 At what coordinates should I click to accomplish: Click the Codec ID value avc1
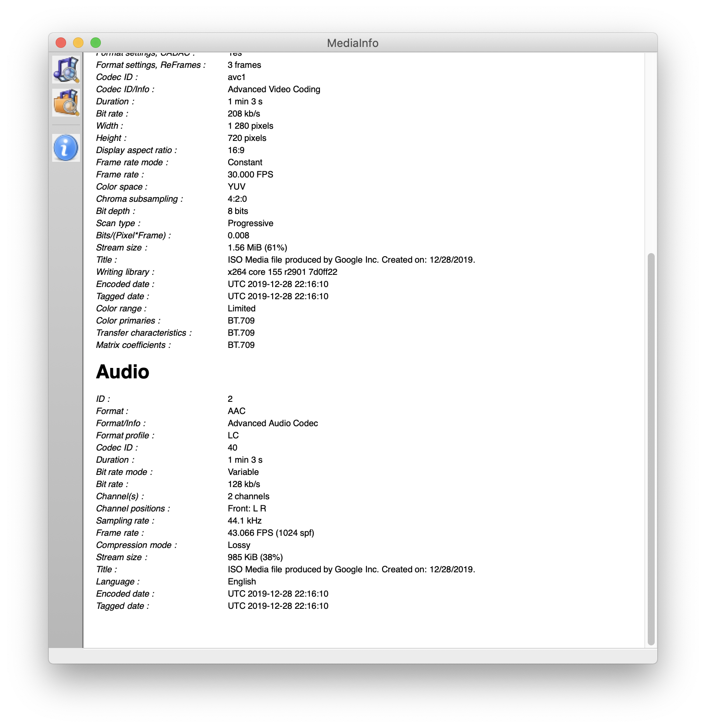(x=235, y=77)
